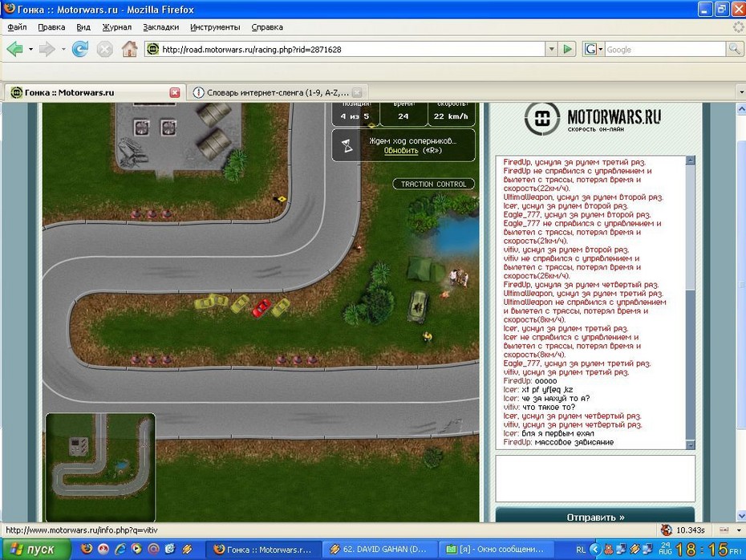Launch Internet Explorer from quick launch

120,549
